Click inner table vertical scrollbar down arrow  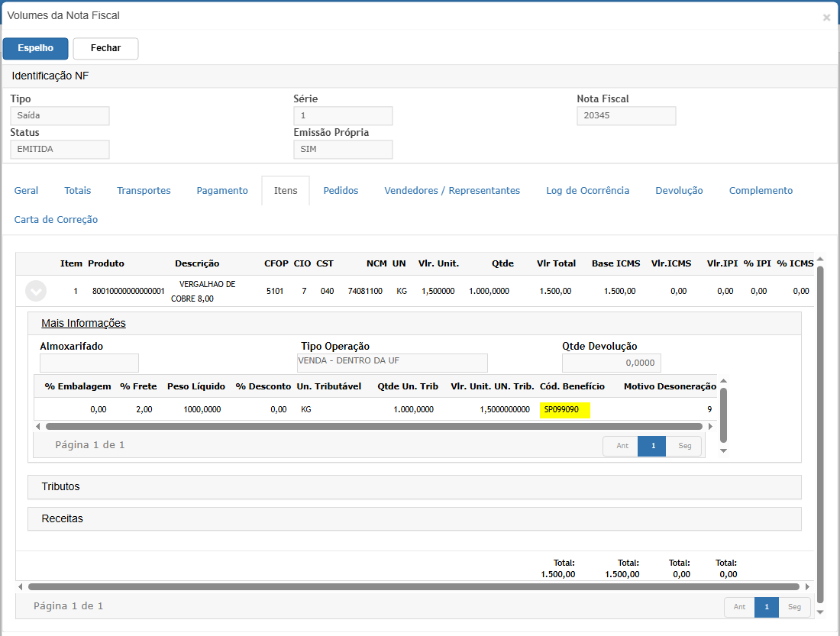coord(723,450)
